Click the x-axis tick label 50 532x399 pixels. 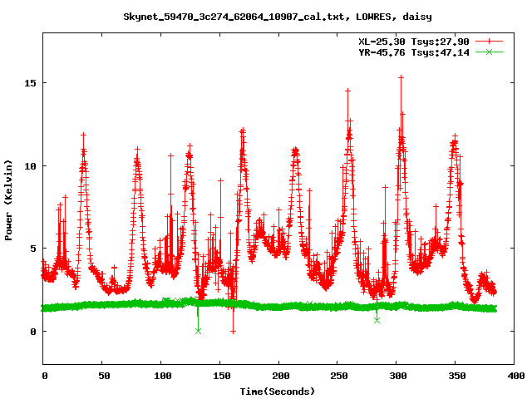104,376
